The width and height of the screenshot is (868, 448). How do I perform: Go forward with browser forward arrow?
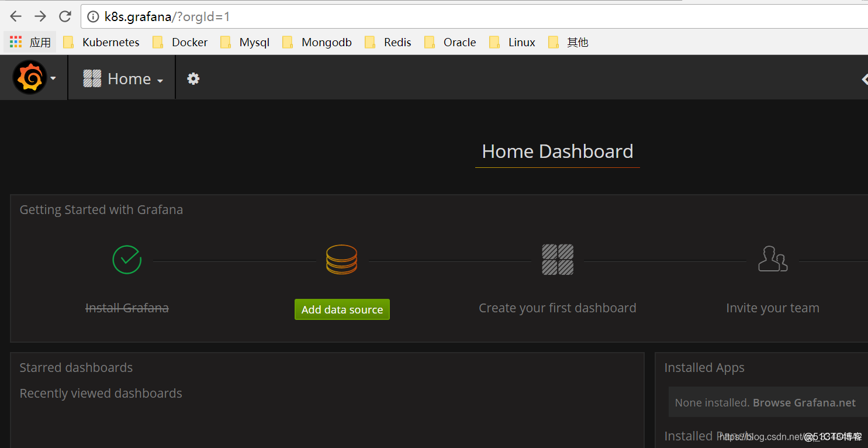click(x=40, y=16)
